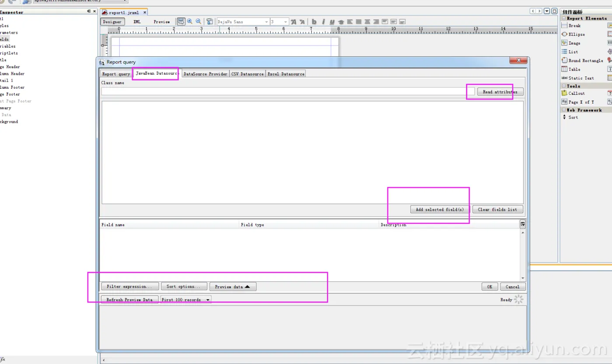
Task: Click the align text middle icon
Action: [393, 22]
